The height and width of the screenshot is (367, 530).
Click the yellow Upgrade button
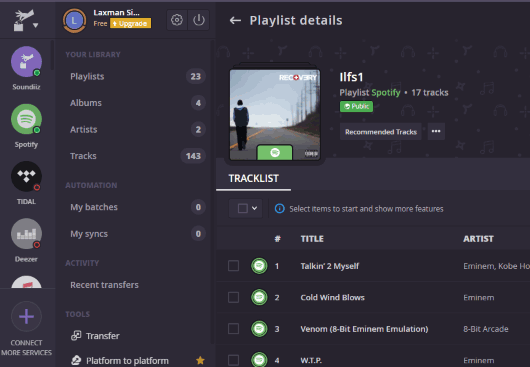click(x=130, y=23)
